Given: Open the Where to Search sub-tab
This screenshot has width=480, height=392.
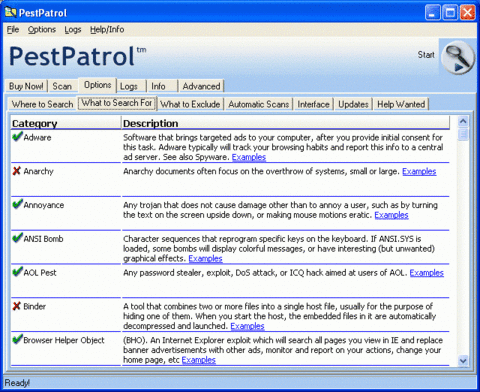Looking at the screenshot, I should 42,104.
